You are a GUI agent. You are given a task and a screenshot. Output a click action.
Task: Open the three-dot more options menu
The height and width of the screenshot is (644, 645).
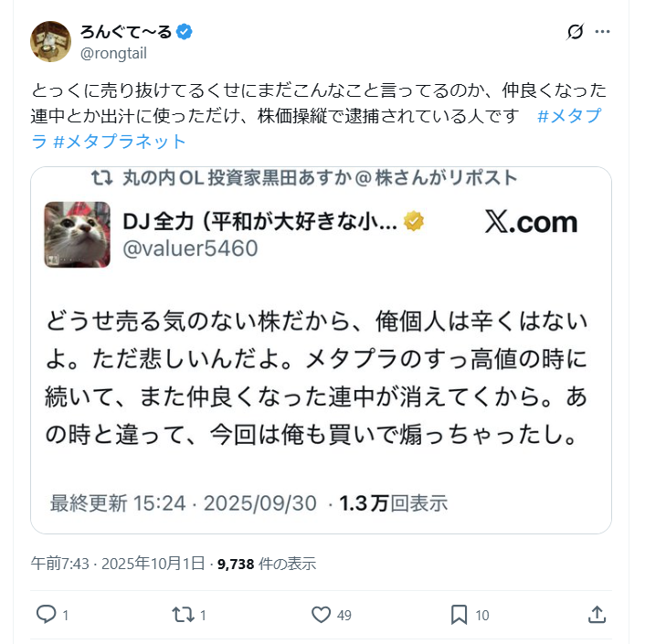pyautogui.click(x=602, y=32)
